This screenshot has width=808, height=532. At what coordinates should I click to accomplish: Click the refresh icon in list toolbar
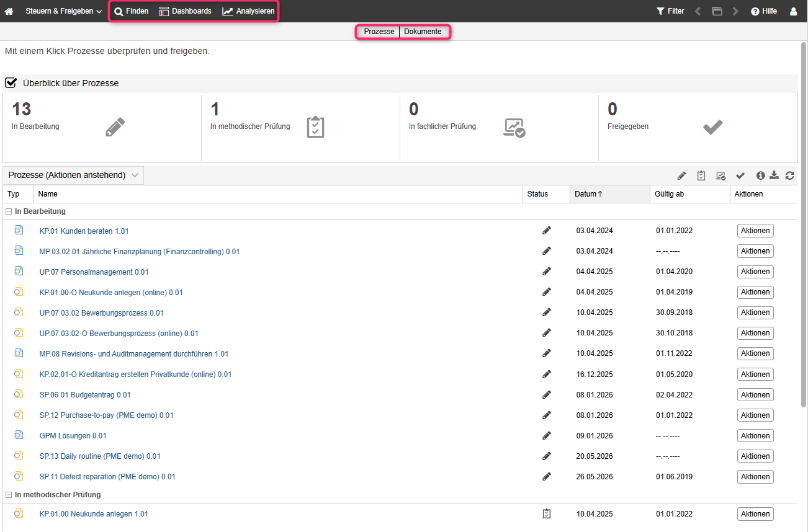click(x=789, y=175)
